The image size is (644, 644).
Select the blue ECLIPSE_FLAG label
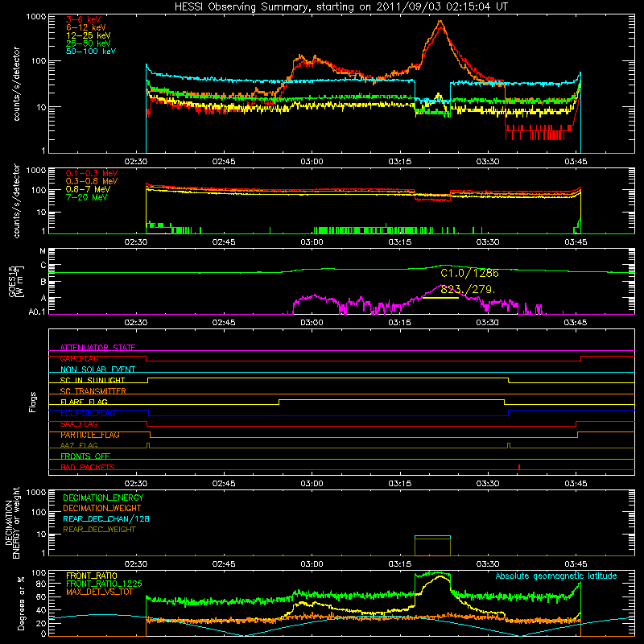[88, 413]
